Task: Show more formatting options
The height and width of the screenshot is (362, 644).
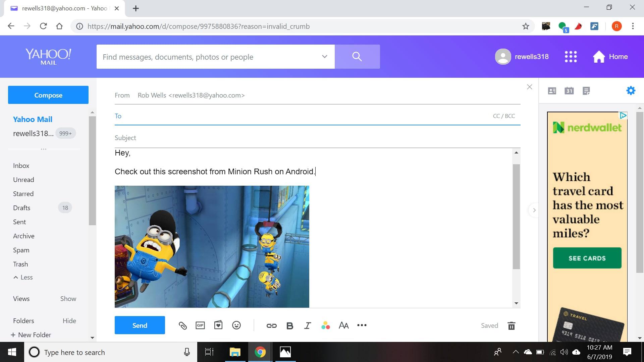Action: (x=362, y=325)
